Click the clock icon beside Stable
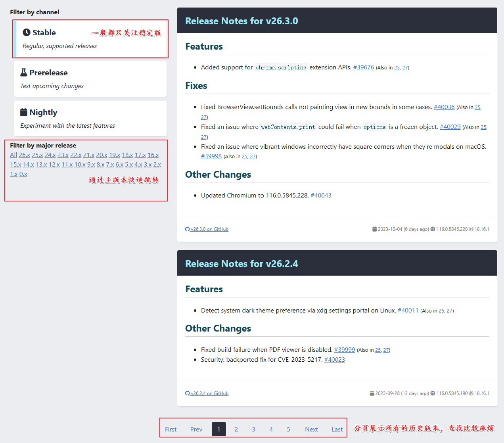Image resolution: width=504 pixels, height=443 pixels. click(27, 33)
